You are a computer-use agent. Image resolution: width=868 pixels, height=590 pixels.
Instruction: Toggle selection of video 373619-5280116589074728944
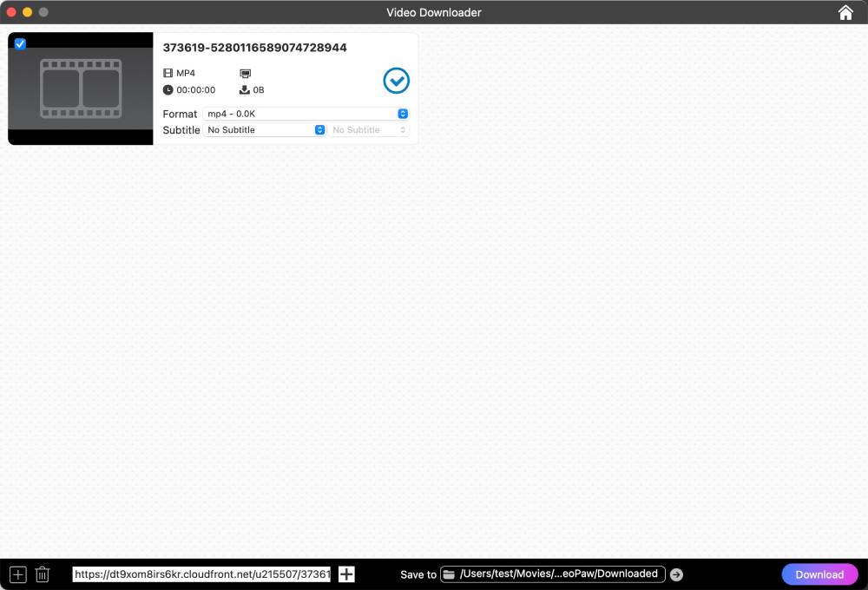pyautogui.click(x=20, y=43)
